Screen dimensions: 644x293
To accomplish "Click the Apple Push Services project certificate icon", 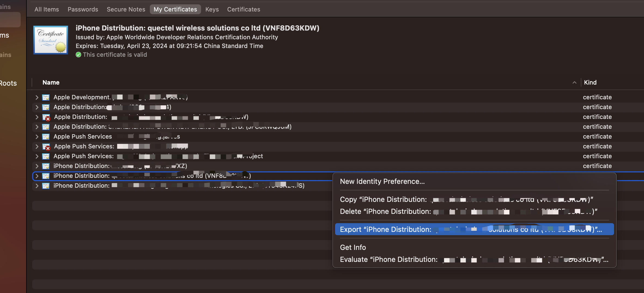I will 46,156.
